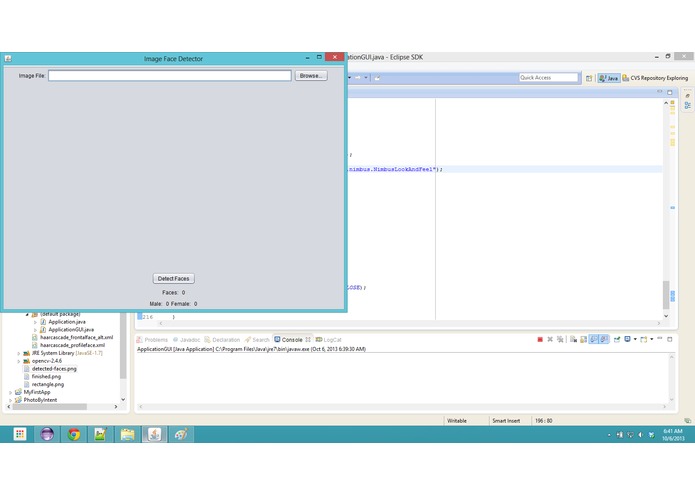Click the Remove Launch gray X icon in Console
This screenshot has height=494, width=695.
pyautogui.click(x=550, y=339)
